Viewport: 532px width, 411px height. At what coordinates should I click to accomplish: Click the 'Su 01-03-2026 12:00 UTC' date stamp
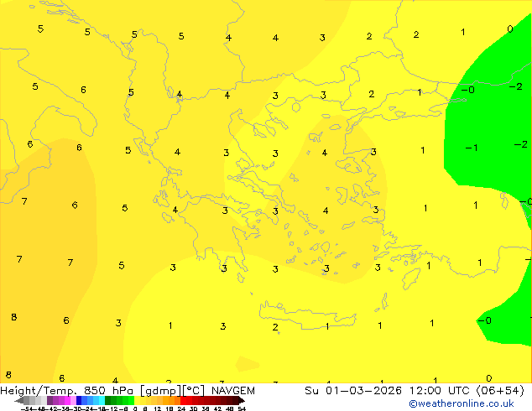389,391
